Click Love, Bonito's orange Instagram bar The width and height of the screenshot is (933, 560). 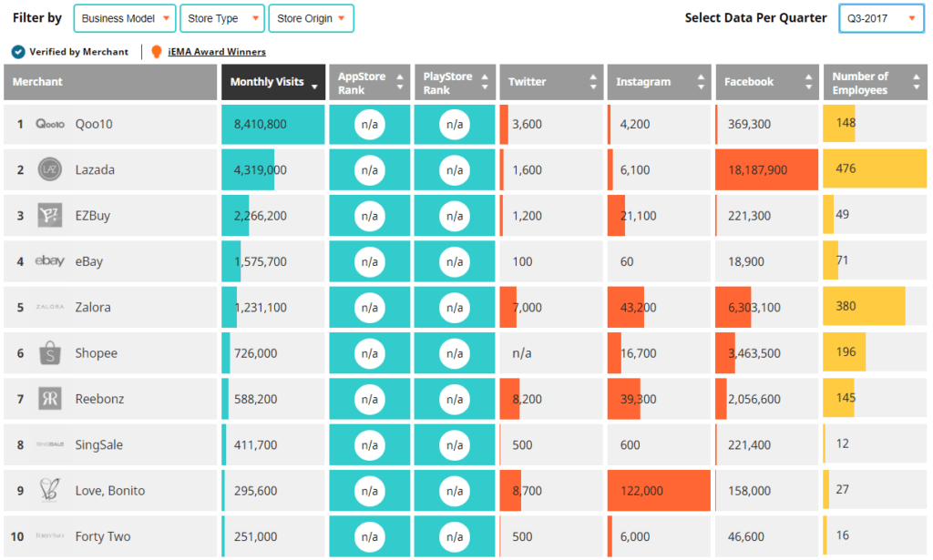[x=660, y=491]
